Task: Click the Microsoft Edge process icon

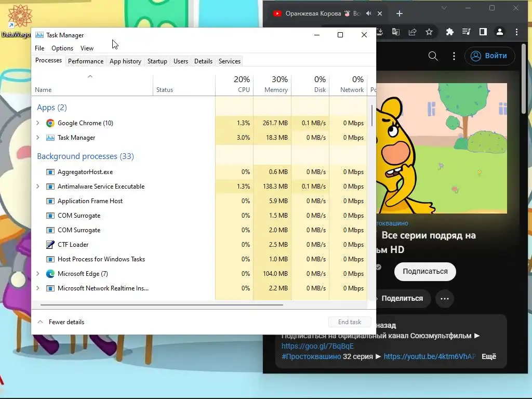Action: point(50,274)
